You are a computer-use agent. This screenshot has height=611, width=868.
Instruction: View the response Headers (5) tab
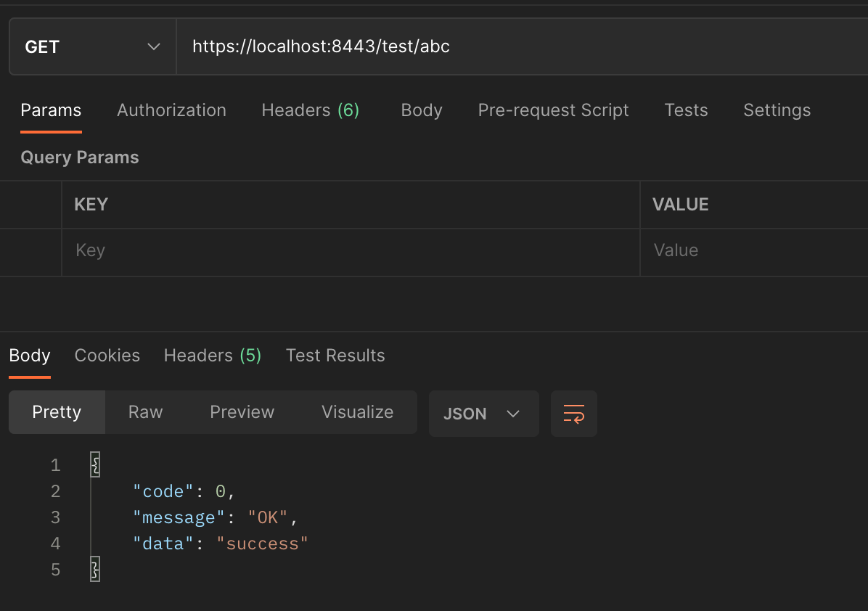(212, 356)
